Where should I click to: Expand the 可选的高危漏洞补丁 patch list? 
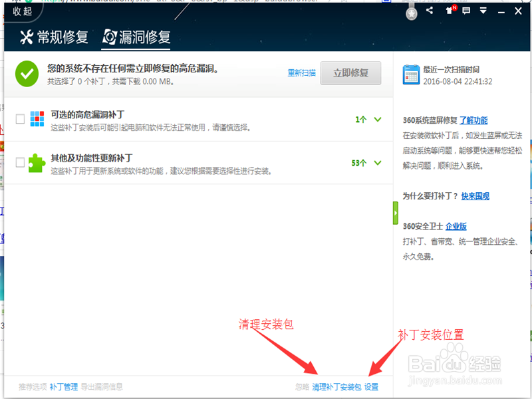pos(378,118)
